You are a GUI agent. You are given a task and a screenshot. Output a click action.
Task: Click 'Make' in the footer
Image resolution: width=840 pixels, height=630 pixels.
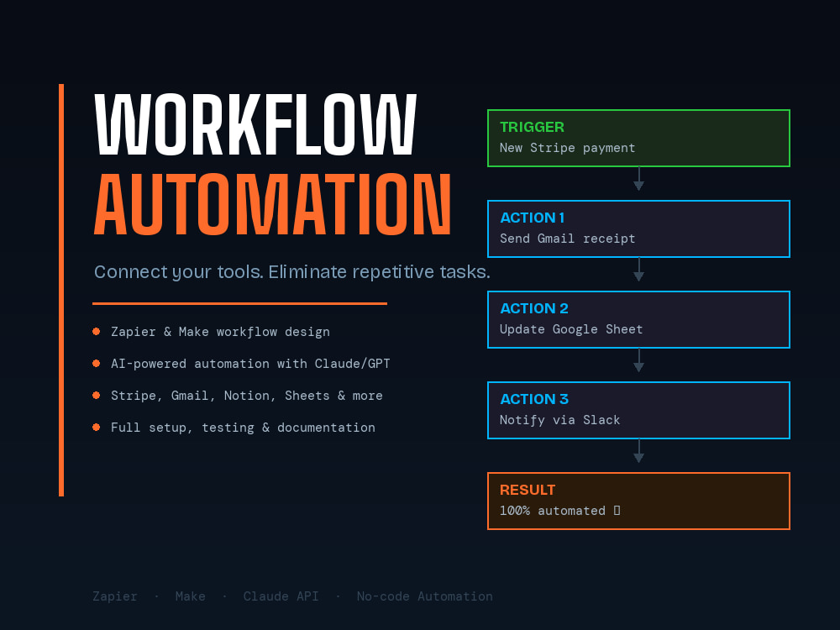[x=190, y=596]
